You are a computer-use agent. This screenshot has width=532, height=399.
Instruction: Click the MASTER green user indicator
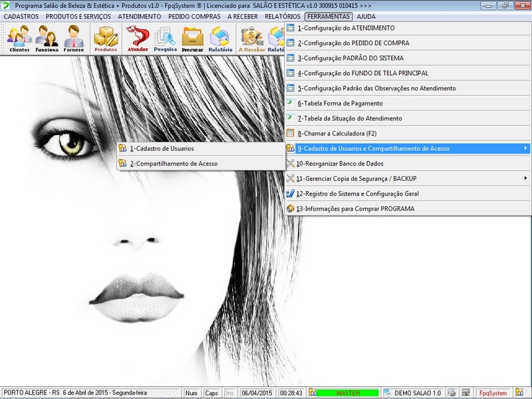click(x=347, y=393)
